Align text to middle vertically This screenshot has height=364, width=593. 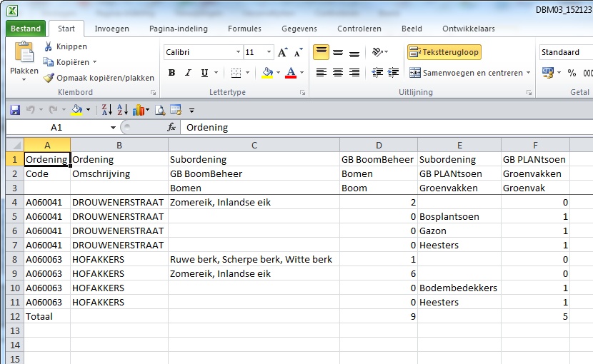coord(338,52)
